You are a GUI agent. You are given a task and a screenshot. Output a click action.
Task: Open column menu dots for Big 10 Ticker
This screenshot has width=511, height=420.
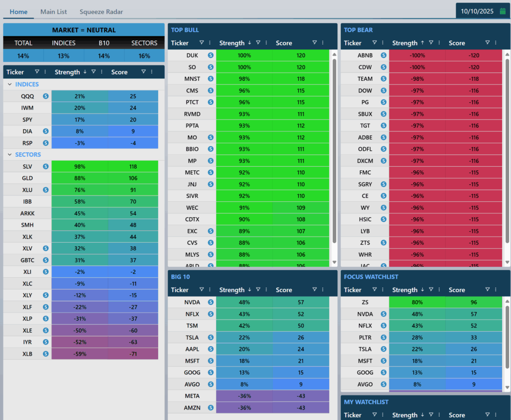[210, 290]
